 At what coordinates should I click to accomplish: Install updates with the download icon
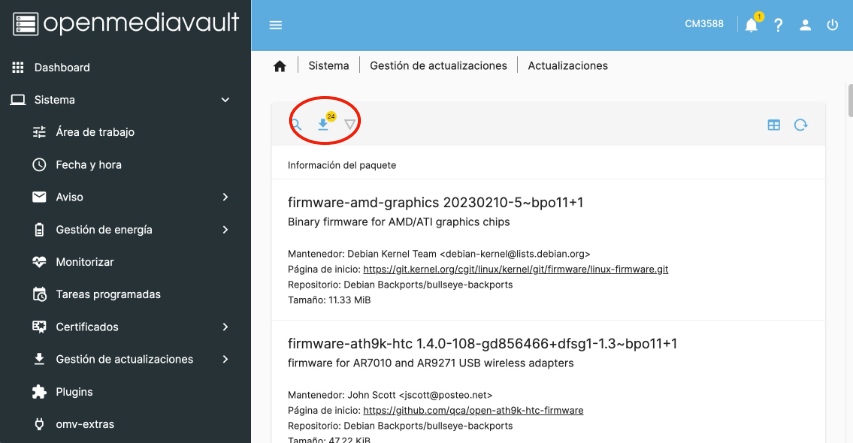[x=323, y=125]
